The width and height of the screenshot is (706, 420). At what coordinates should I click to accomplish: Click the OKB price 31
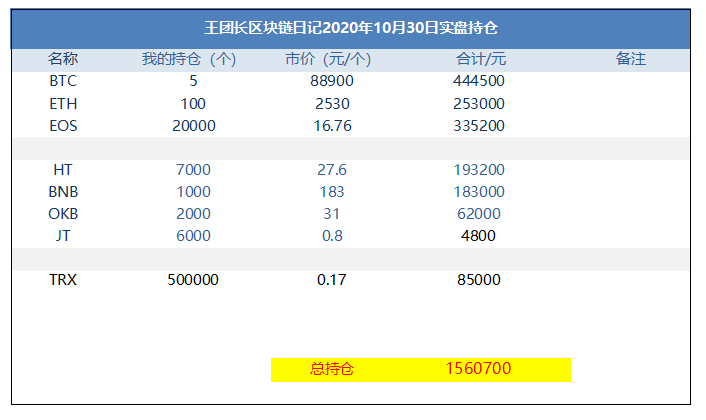pyautogui.click(x=331, y=214)
